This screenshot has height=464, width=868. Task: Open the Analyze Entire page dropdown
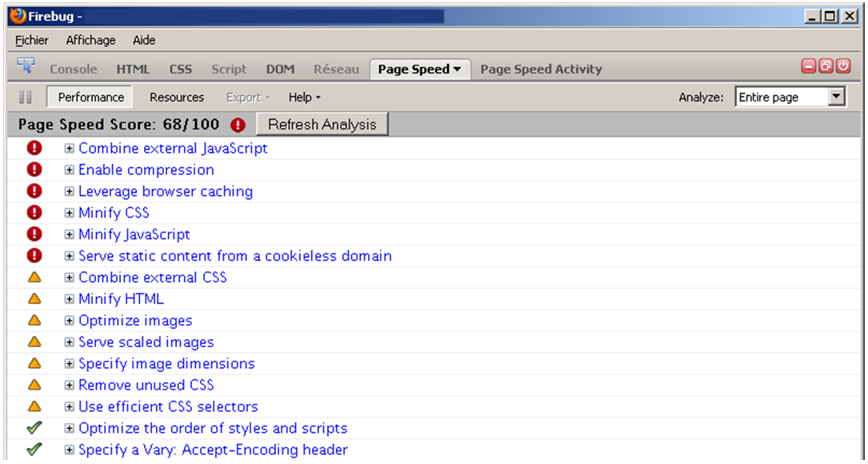838,96
